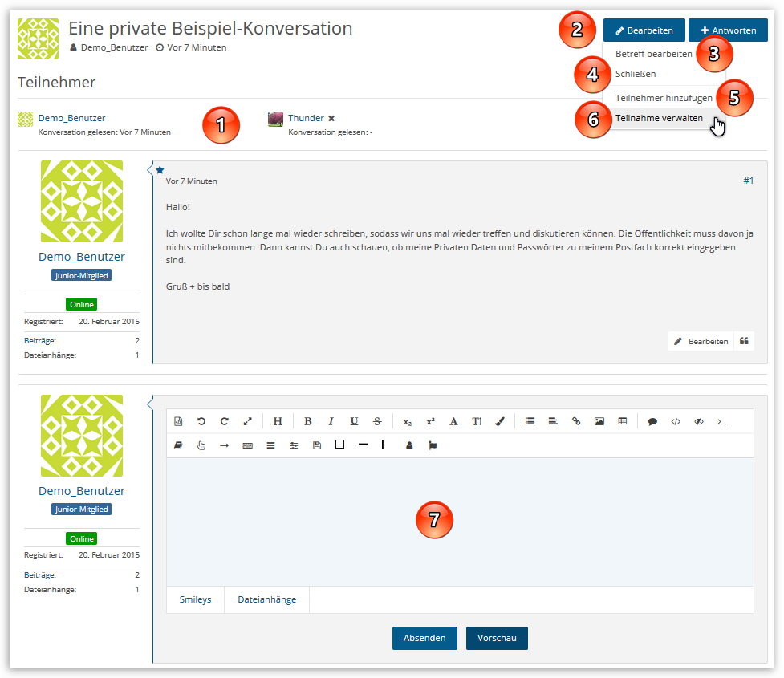Screen dimensions: 784x678
Task: Select 'Teilnahme verwalten' menu entry
Action: tap(659, 118)
